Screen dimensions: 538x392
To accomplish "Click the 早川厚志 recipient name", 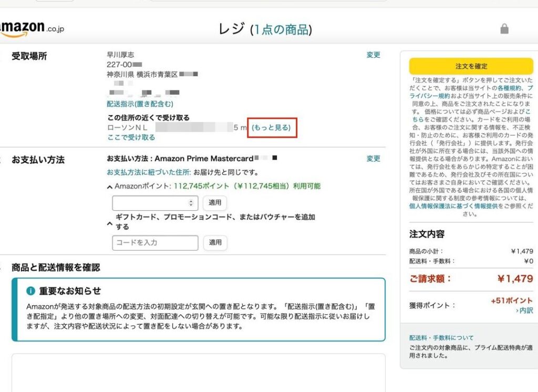I will pos(120,55).
